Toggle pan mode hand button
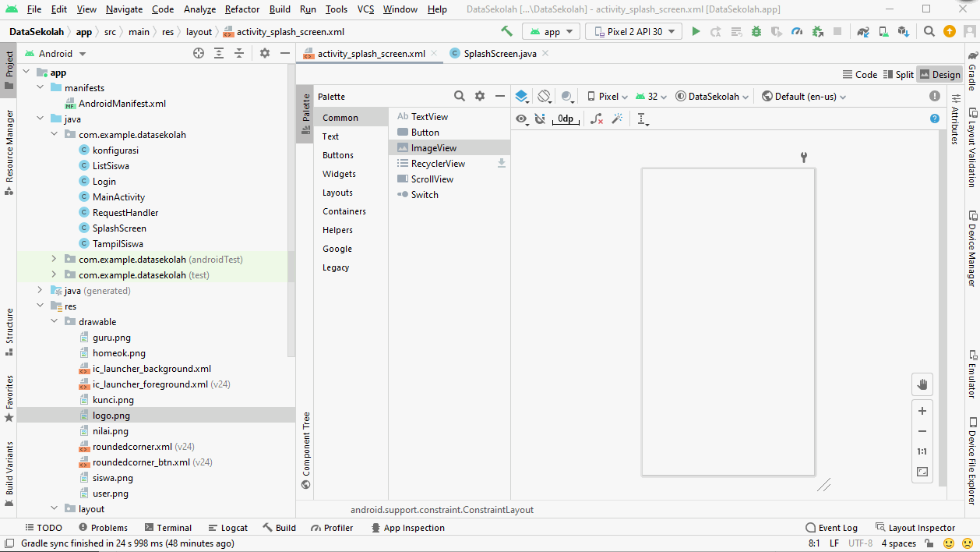Screen dimensions: 980x552 (922, 384)
